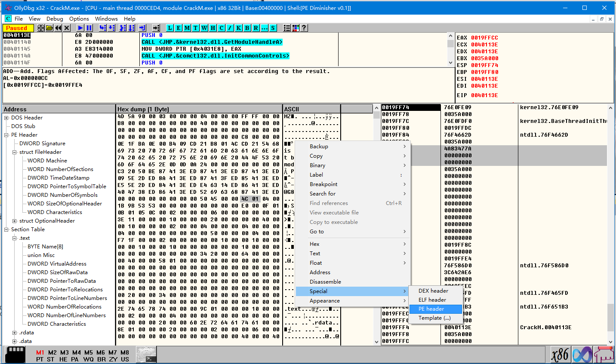Open the File menu
Viewport: 616px width, 364px height.
coord(18,18)
